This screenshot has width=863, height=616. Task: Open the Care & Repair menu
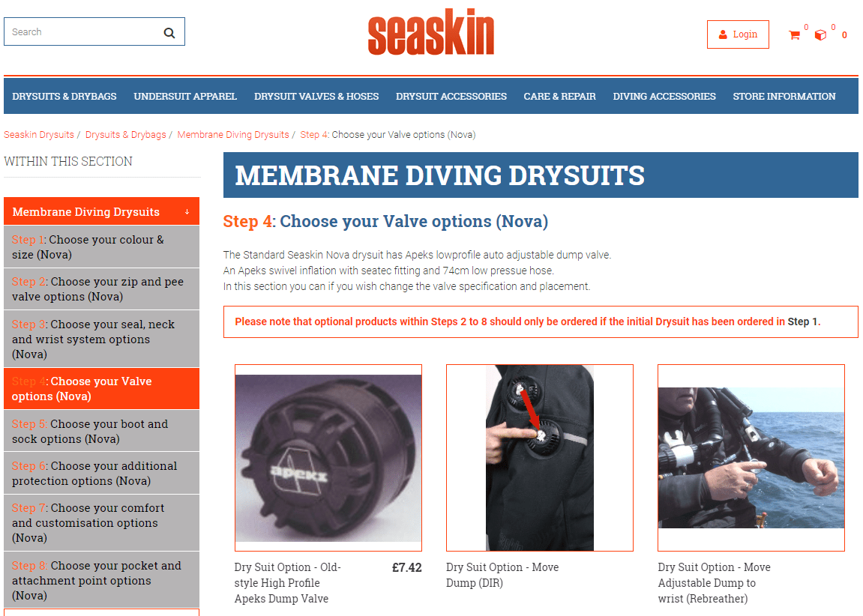tap(560, 96)
